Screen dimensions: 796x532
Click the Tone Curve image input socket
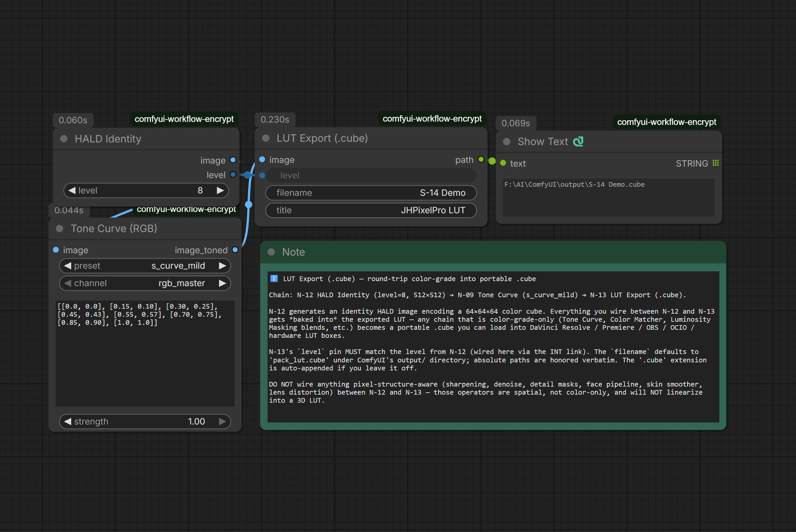(x=56, y=250)
